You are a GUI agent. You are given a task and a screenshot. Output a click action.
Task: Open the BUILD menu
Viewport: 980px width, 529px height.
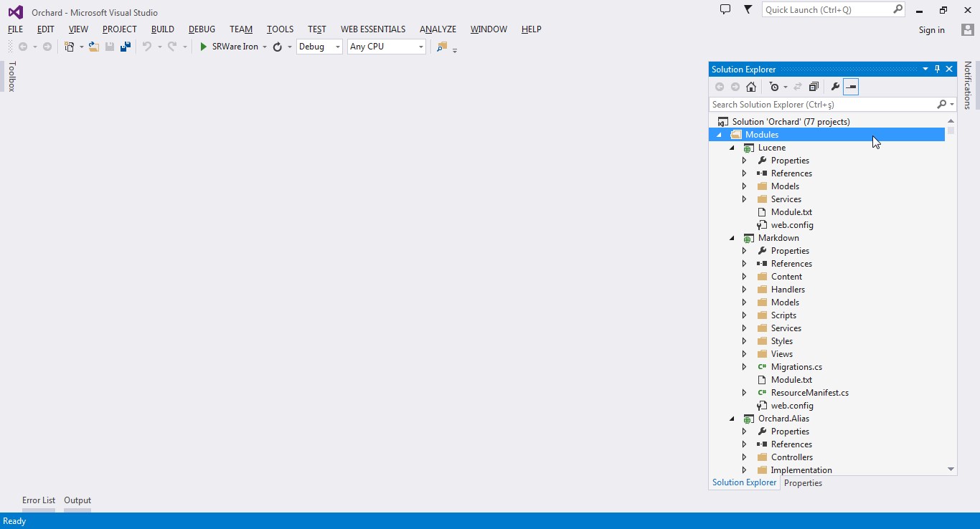[163, 29]
